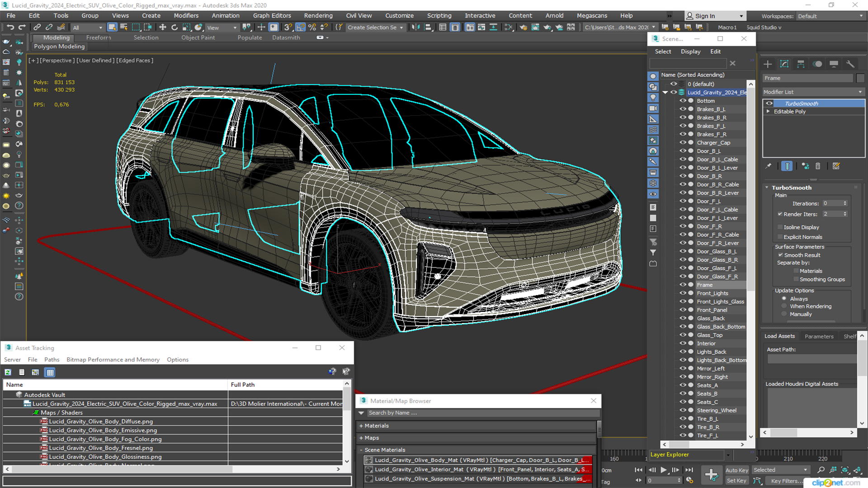Select Manually update option
Viewport: 868px width, 488px height.
tap(784, 314)
